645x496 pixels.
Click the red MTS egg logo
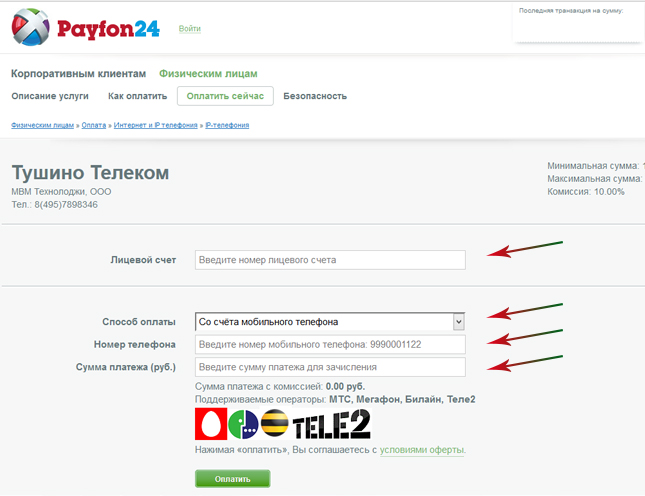(x=211, y=424)
